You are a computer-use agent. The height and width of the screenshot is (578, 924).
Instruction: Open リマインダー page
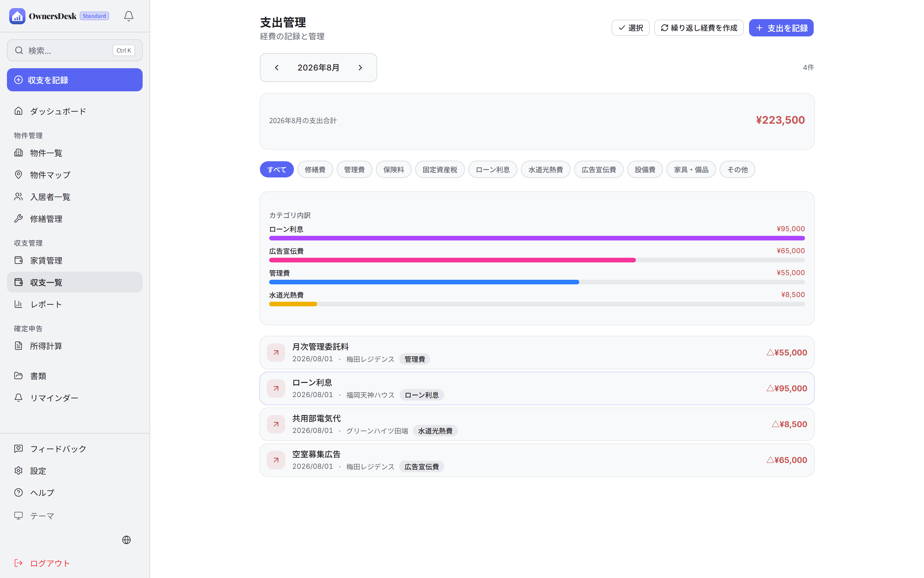[x=75, y=398]
